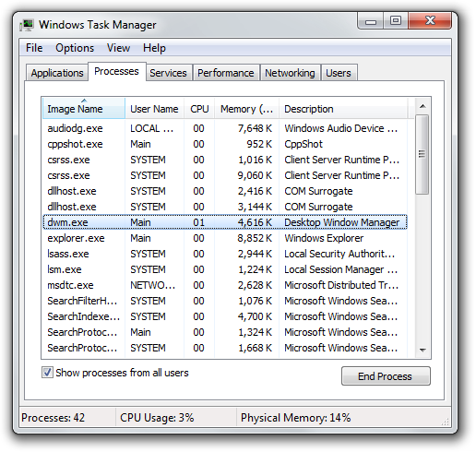The image size is (476, 452).
Task: Click Local Session Manager description
Action: click(x=340, y=269)
